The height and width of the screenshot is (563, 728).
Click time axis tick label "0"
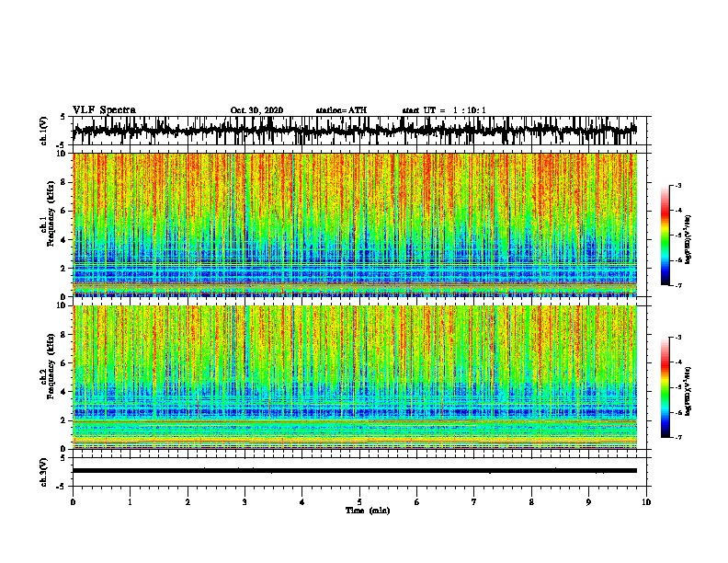(x=73, y=502)
